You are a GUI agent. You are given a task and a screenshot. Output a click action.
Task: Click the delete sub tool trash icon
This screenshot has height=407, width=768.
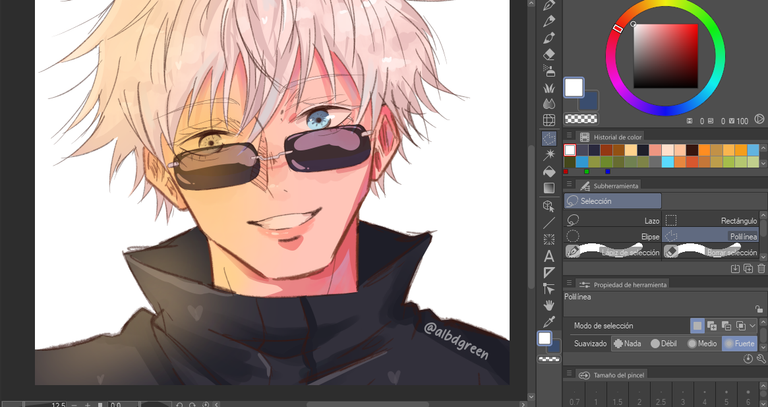761,268
